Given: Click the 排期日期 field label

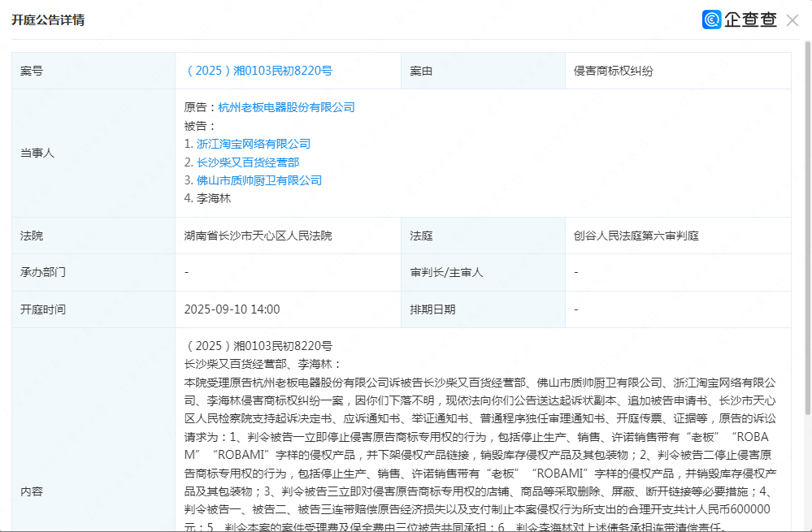Looking at the screenshot, I should click(x=432, y=309).
